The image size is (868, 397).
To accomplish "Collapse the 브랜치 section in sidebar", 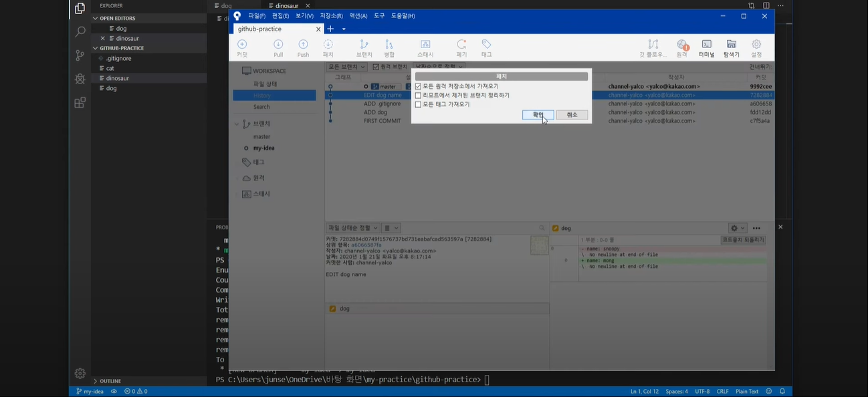I will click(237, 124).
